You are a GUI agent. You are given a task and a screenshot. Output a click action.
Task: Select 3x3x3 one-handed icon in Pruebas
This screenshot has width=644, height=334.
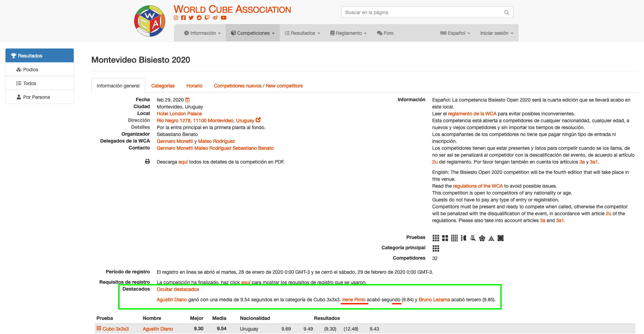coord(473,238)
